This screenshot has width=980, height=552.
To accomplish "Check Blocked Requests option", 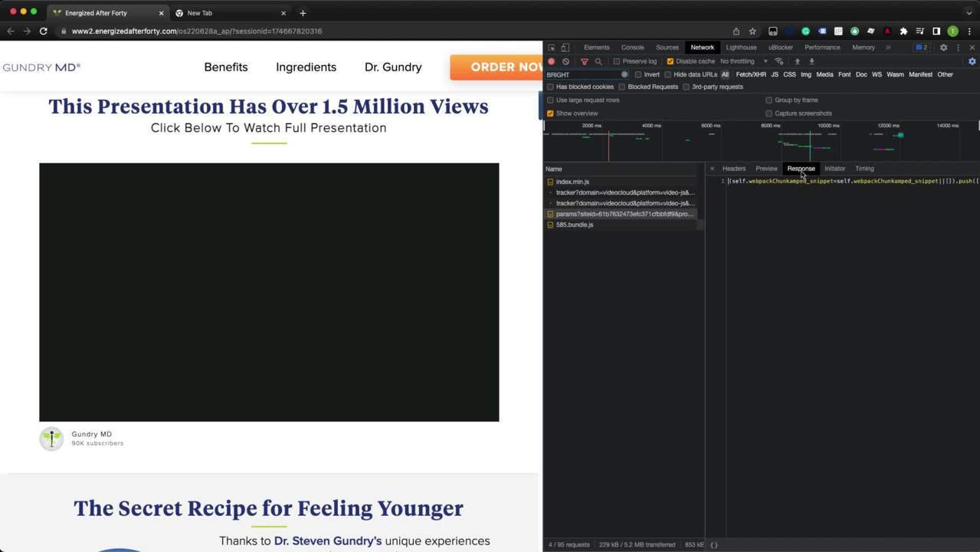I will click(621, 87).
